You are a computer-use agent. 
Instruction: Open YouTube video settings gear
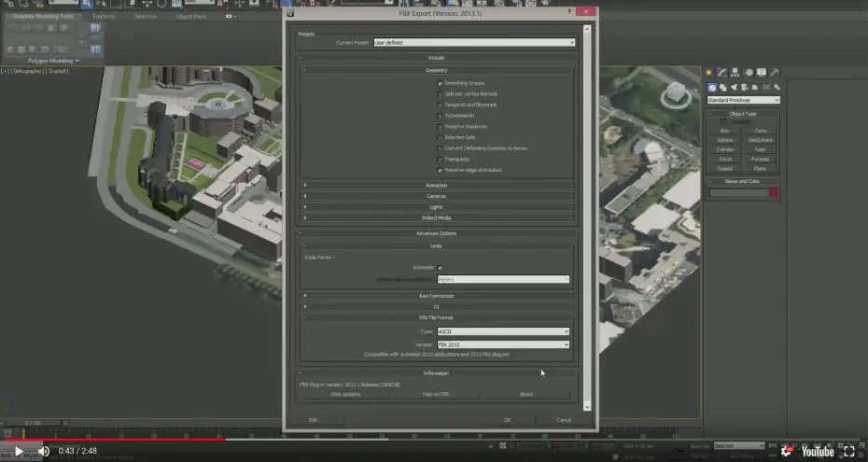coord(787,452)
